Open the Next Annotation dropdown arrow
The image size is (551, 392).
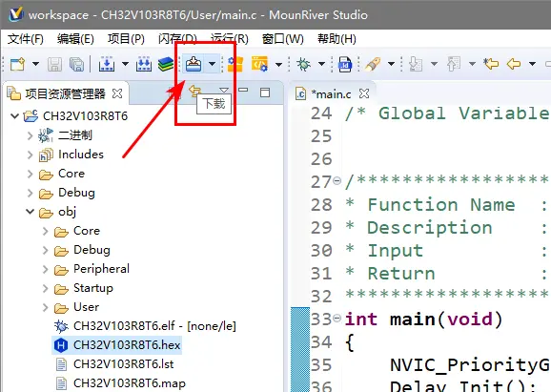pos(434,64)
